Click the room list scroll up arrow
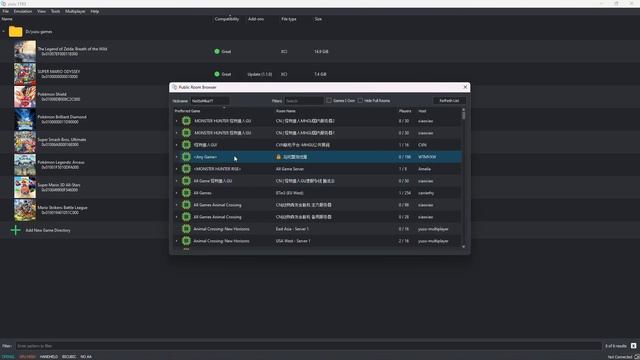Image resolution: width=640 pixels, height=360 pixels. pos(463,109)
